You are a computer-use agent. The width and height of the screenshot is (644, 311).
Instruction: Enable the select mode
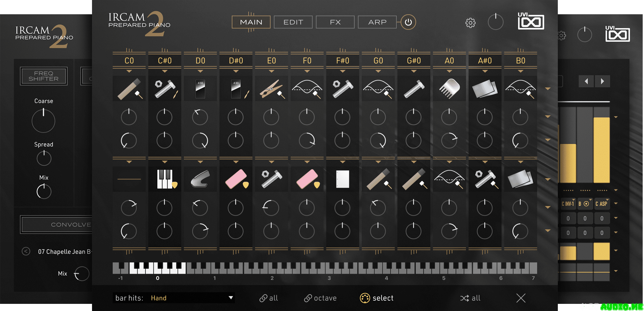click(x=377, y=298)
